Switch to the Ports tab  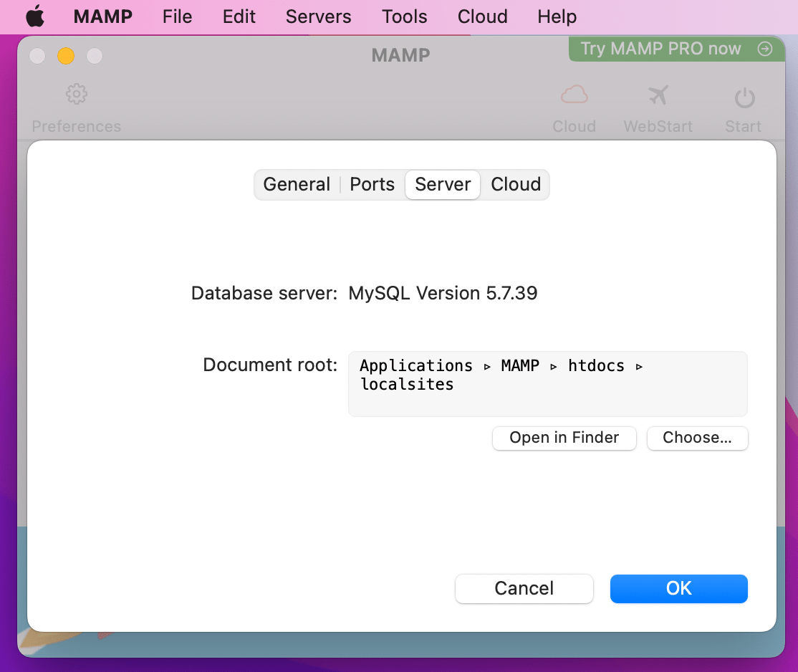(372, 184)
